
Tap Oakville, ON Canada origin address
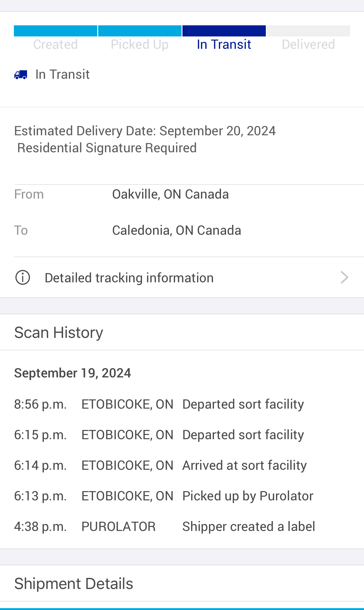pyautogui.click(x=170, y=194)
